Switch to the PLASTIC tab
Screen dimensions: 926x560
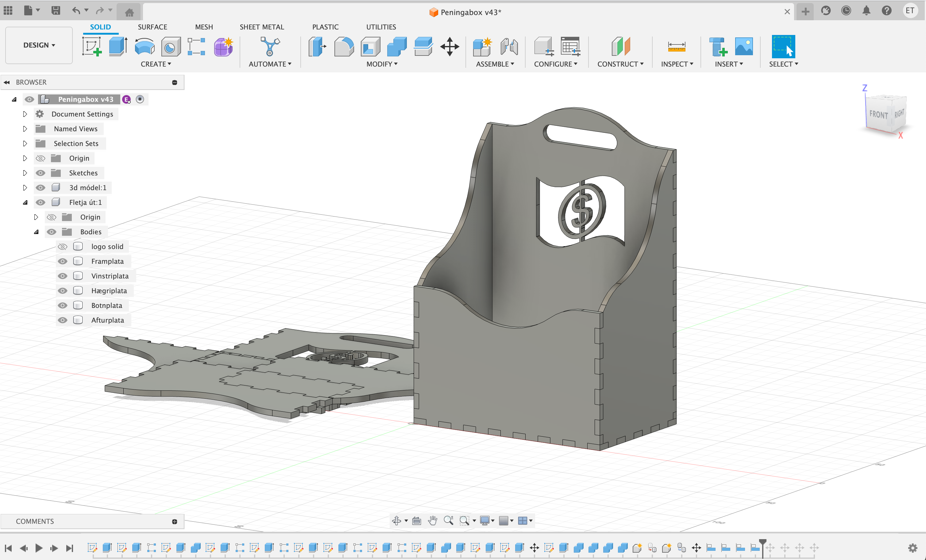pyautogui.click(x=325, y=27)
